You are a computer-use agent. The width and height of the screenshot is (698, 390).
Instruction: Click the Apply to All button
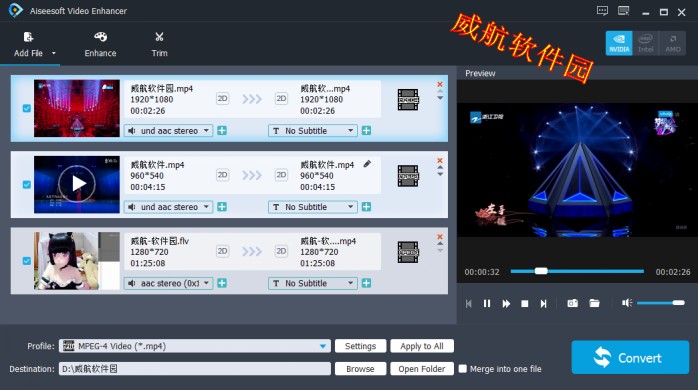[422, 346]
